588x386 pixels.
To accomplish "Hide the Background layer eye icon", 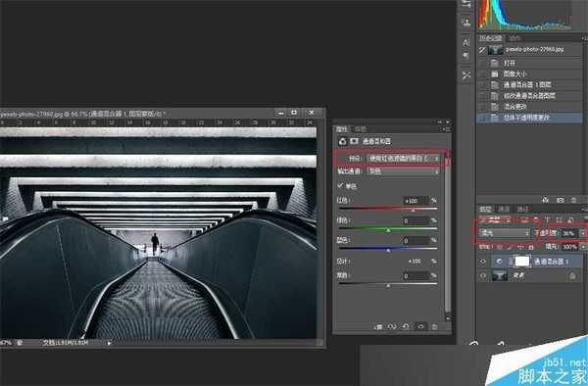I will pos(483,276).
